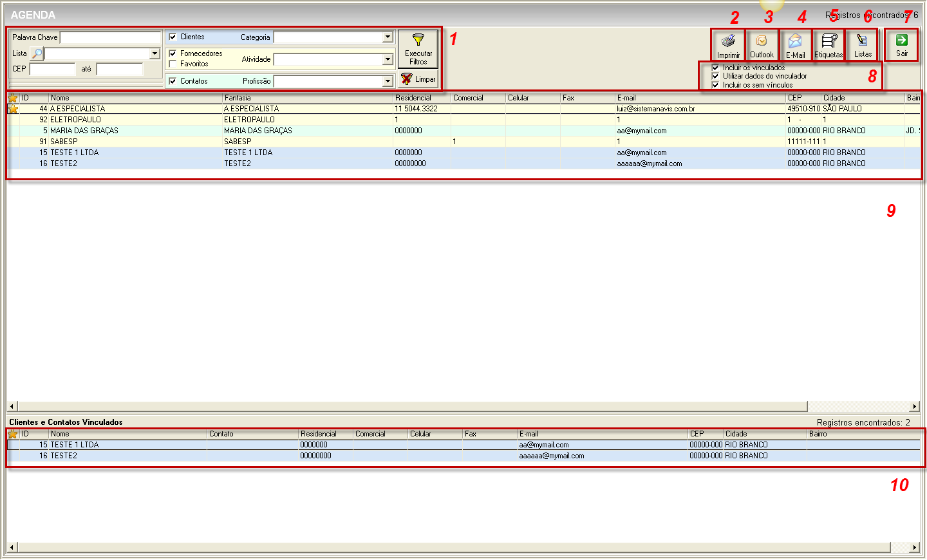Viewport: 927px width, 560px height.
Task: Click the Limpar clear filters button
Action: (418, 79)
